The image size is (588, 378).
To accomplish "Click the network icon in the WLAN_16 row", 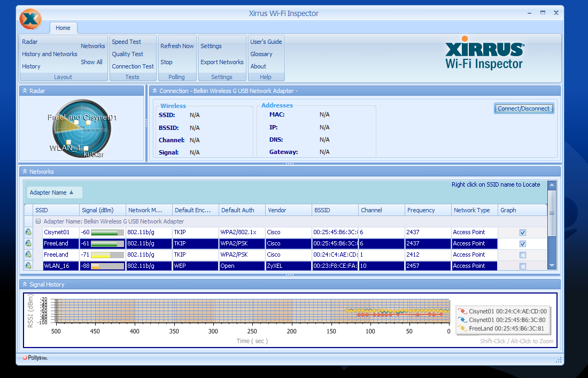I will (28, 266).
